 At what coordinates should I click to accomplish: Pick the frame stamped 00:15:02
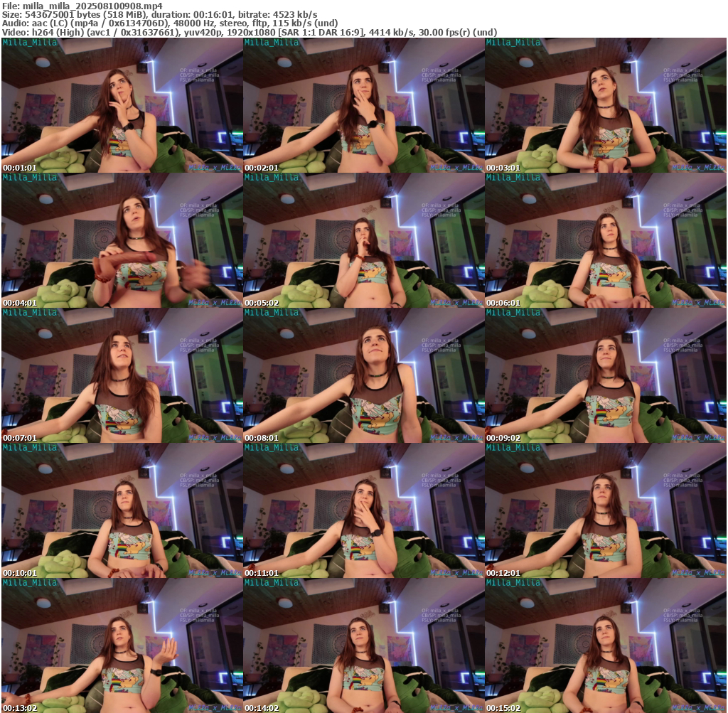coord(606,645)
